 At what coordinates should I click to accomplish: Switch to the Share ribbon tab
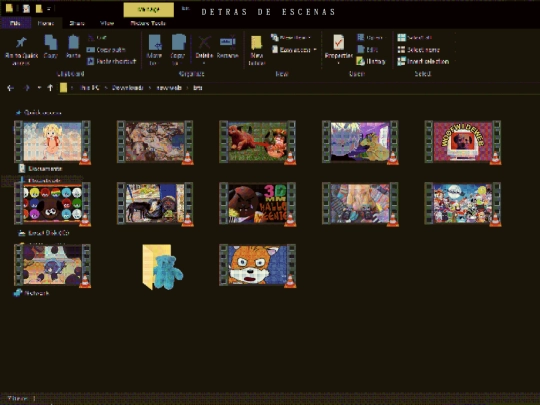[77, 23]
